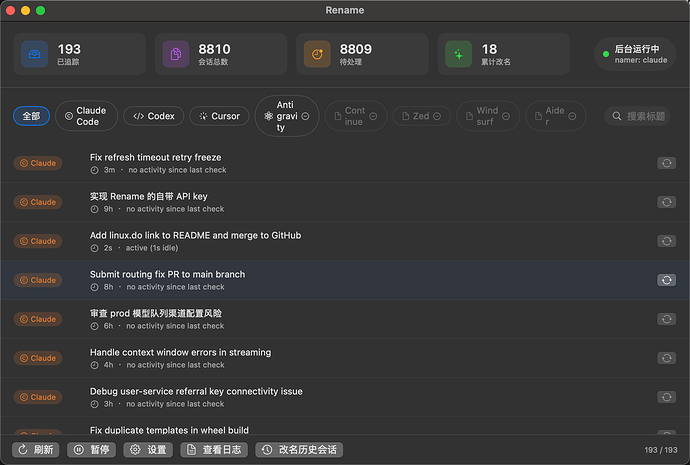Toggle the Windsurf filter minus icon
Viewport: 690px width, 465px height.
coord(506,116)
